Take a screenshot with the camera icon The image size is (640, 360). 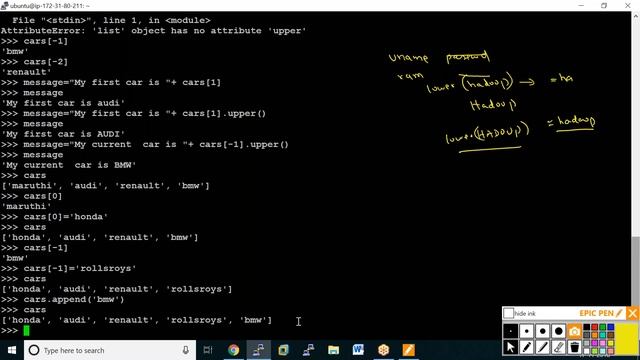click(574, 331)
